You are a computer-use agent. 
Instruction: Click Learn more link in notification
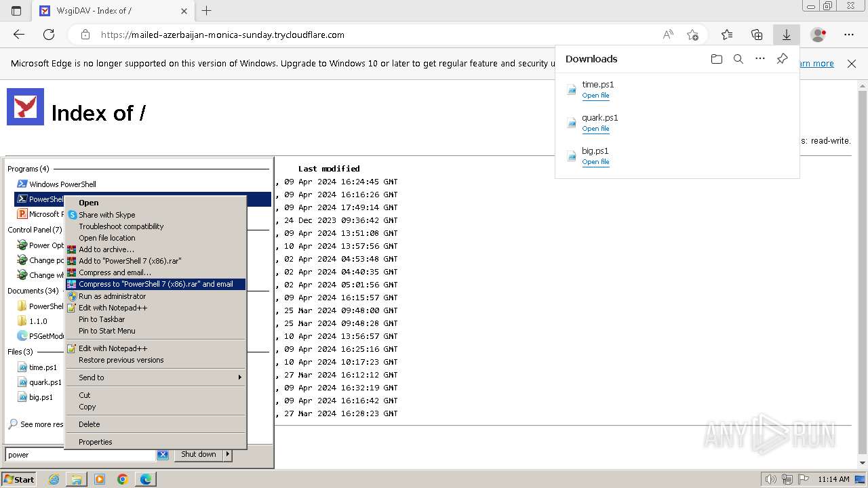(x=816, y=64)
